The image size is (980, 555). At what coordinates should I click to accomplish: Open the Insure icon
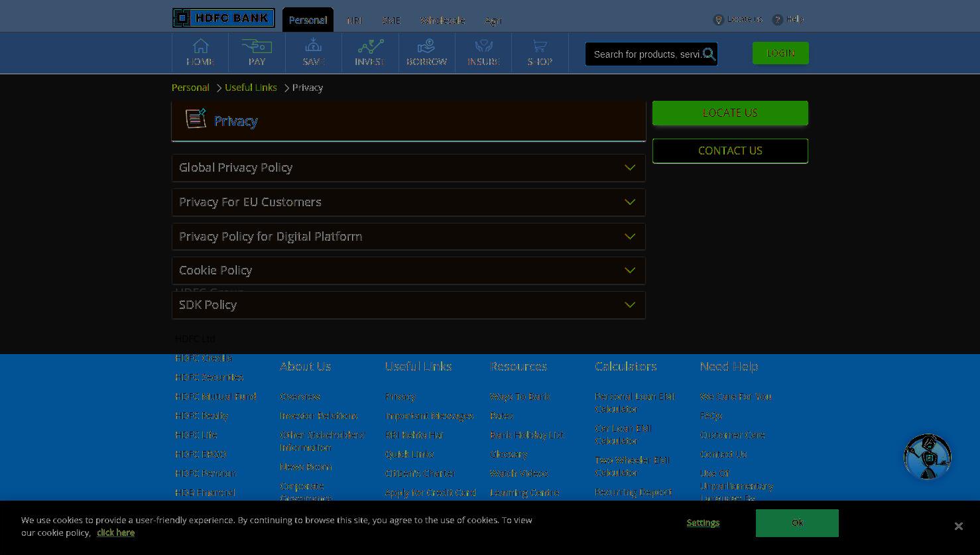coord(483,46)
